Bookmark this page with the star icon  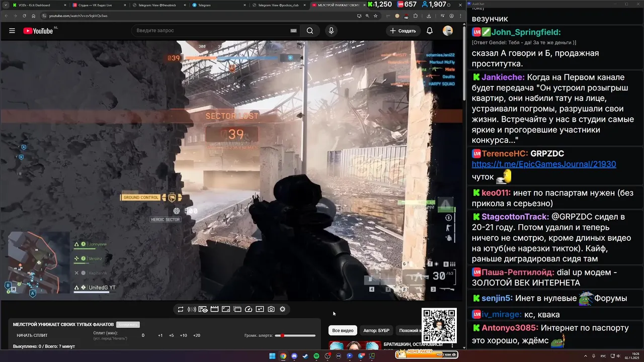click(x=376, y=16)
